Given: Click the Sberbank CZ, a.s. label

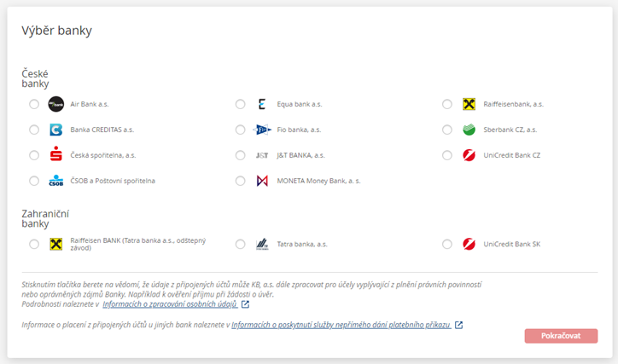Looking at the screenshot, I should point(510,130).
